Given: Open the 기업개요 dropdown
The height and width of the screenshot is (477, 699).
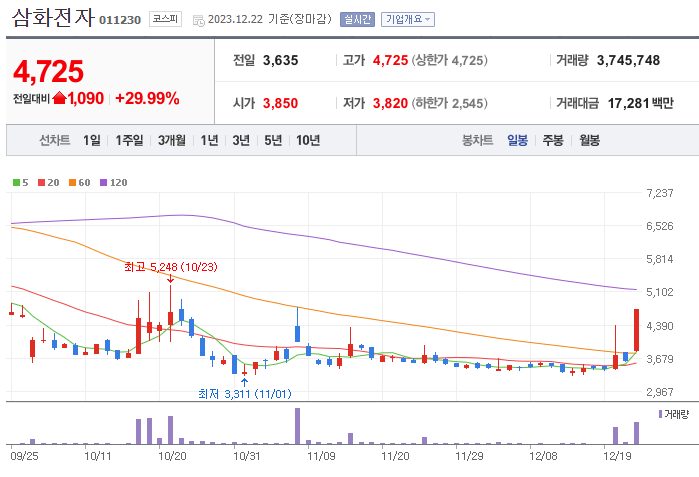Looking at the screenshot, I should [x=407, y=19].
